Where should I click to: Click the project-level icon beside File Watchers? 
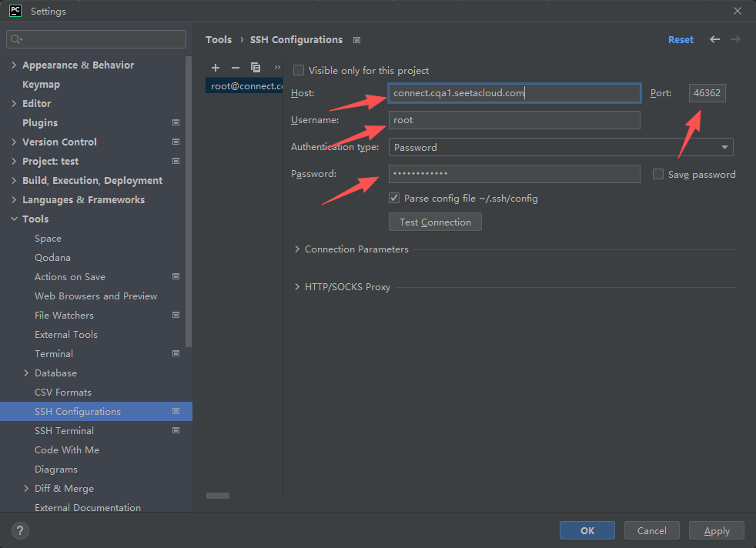176,315
